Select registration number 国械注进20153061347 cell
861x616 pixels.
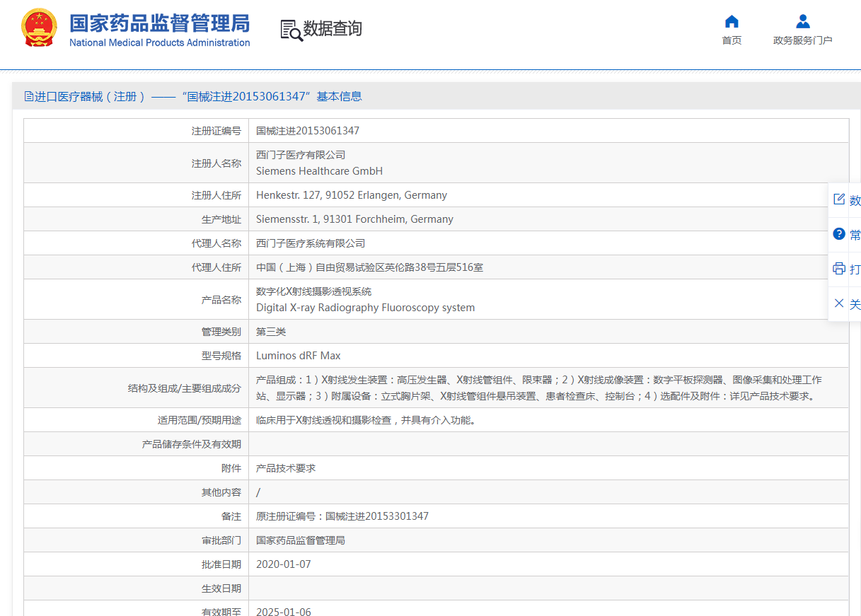tap(308, 131)
